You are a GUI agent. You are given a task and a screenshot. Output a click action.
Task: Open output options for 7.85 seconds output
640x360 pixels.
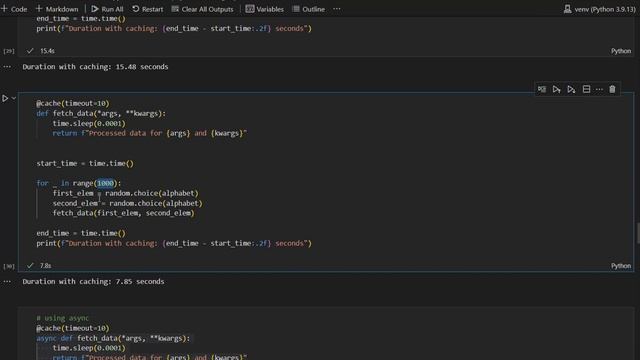7,281
